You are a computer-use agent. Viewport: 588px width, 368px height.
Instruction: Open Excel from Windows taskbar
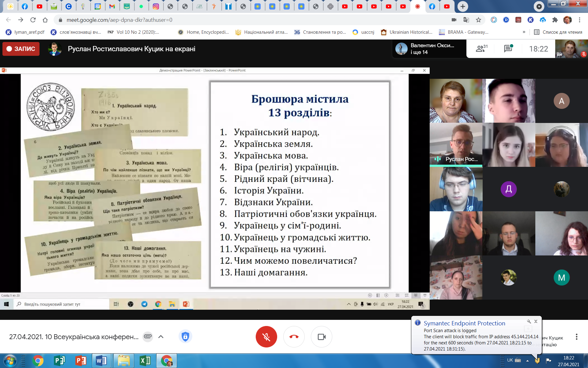pyautogui.click(x=145, y=361)
